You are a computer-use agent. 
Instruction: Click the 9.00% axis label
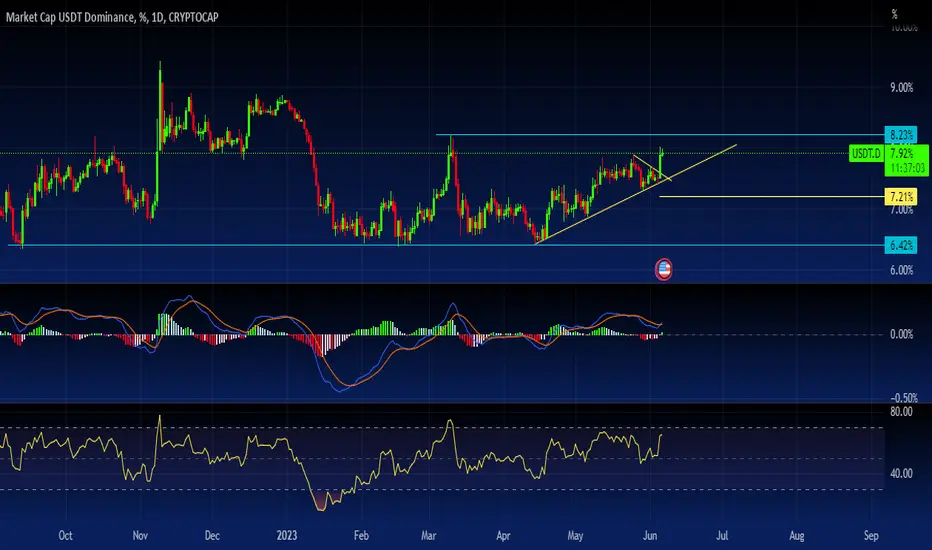coord(901,87)
